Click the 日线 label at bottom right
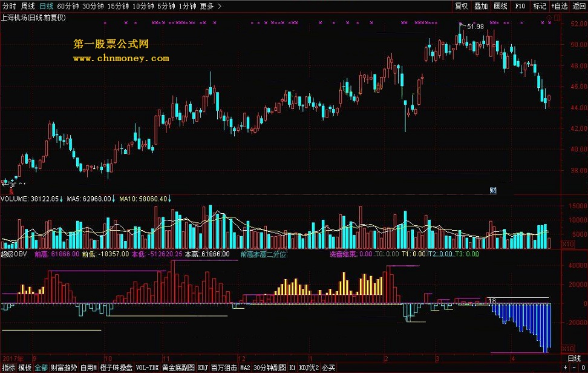The image size is (588, 373). click(x=574, y=358)
